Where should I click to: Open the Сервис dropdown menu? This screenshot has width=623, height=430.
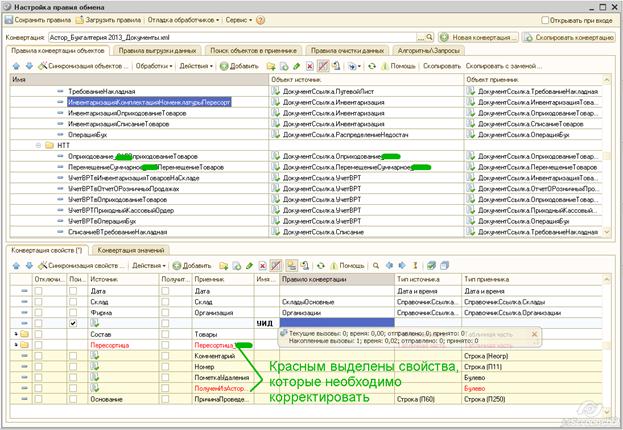tap(238, 20)
